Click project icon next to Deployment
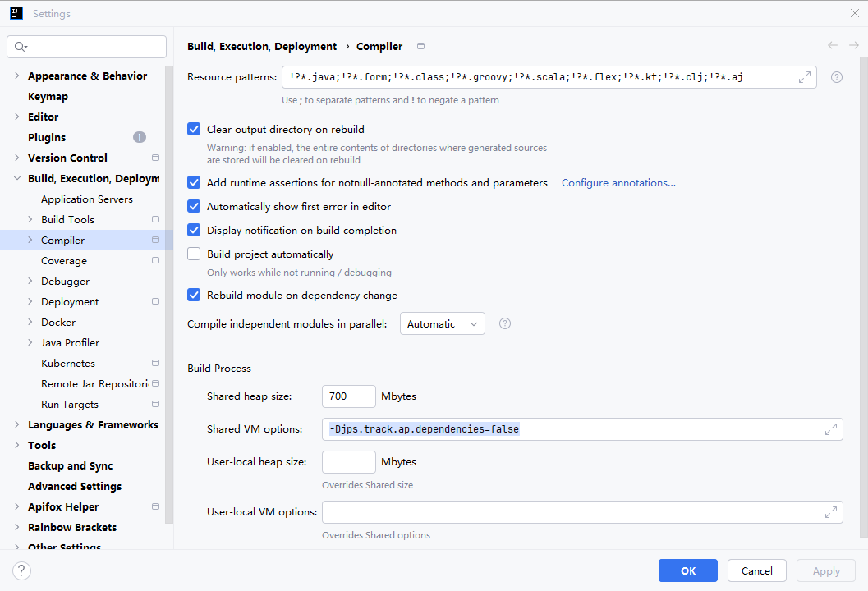This screenshot has width=868, height=591. [x=155, y=301]
